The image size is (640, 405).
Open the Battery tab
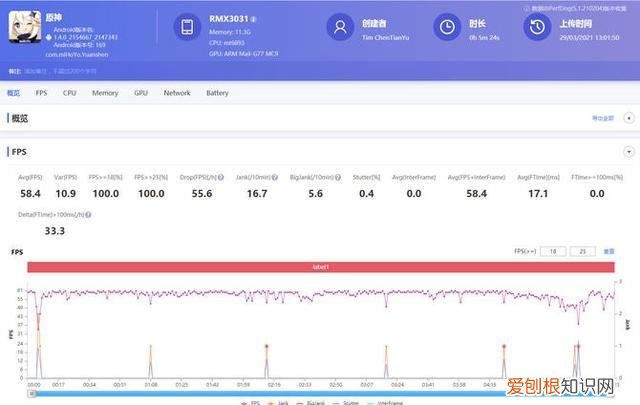(x=217, y=93)
